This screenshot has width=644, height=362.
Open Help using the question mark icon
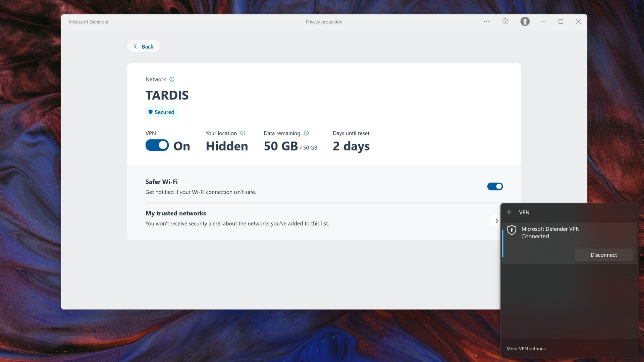click(505, 21)
